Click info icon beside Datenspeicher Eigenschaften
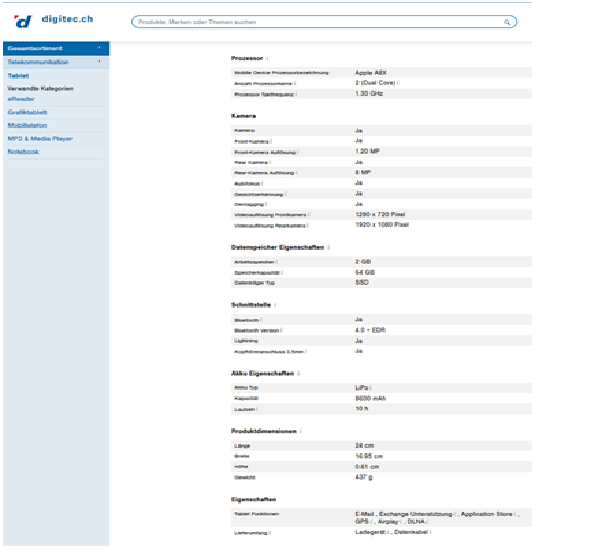This screenshot has width=594, height=556. (x=328, y=248)
